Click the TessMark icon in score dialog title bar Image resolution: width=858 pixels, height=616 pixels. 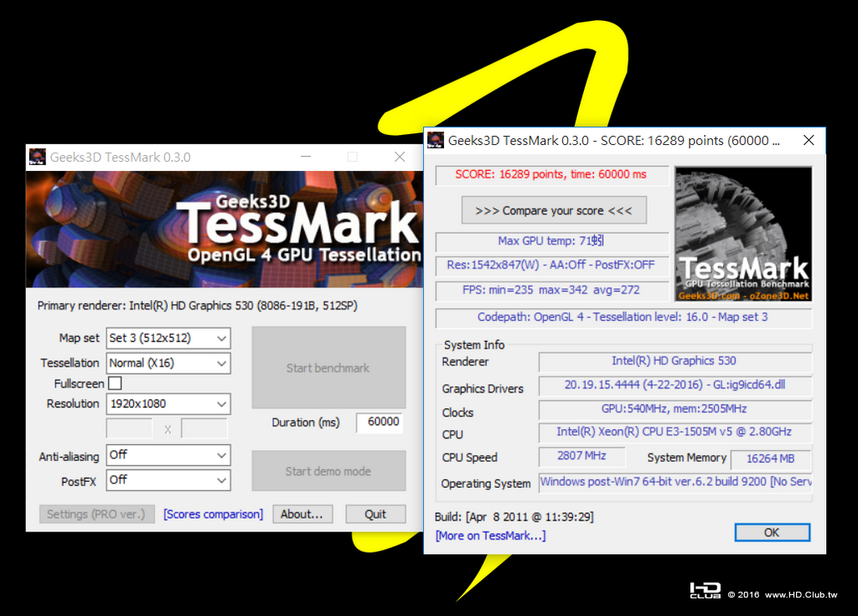tap(436, 140)
